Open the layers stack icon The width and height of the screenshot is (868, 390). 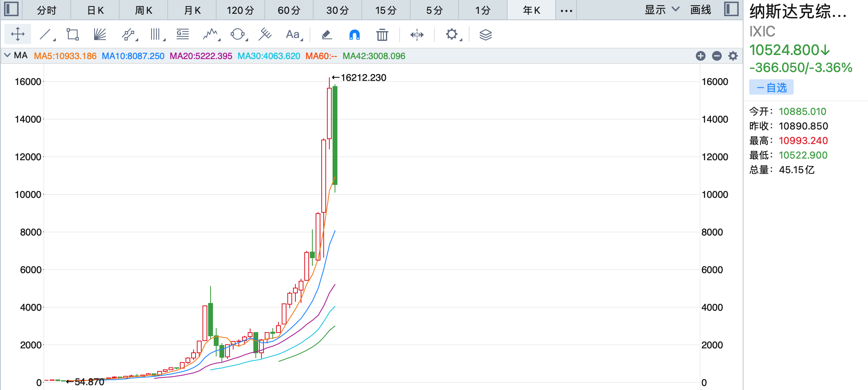pyautogui.click(x=485, y=35)
